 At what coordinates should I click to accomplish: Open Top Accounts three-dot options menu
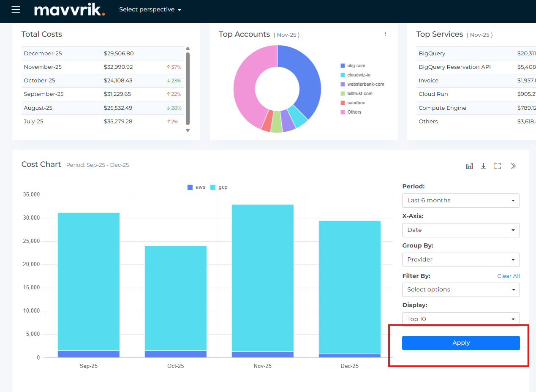385,34
